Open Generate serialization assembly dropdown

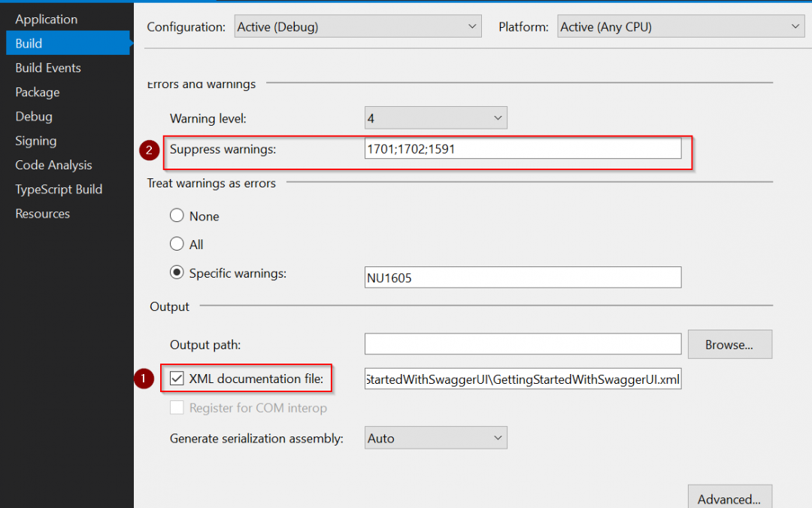[x=435, y=438]
